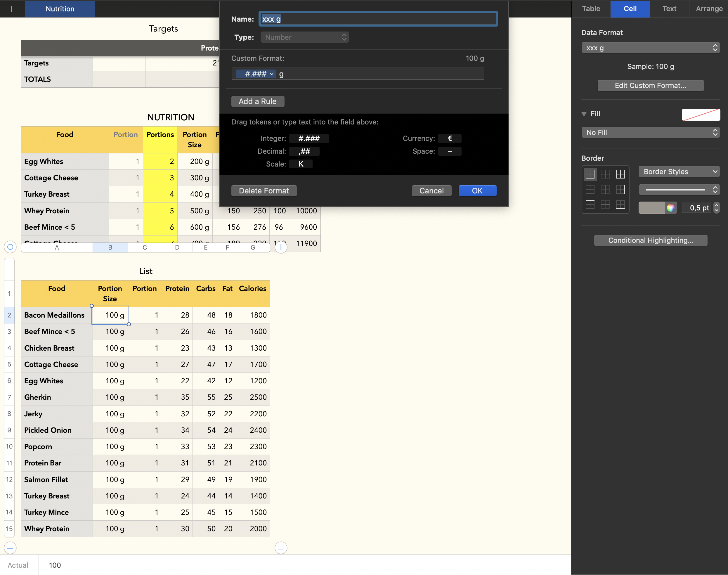This screenshot has width=728, height=575.
Task: Select the outside border option
Action: [x=590, y=174]
